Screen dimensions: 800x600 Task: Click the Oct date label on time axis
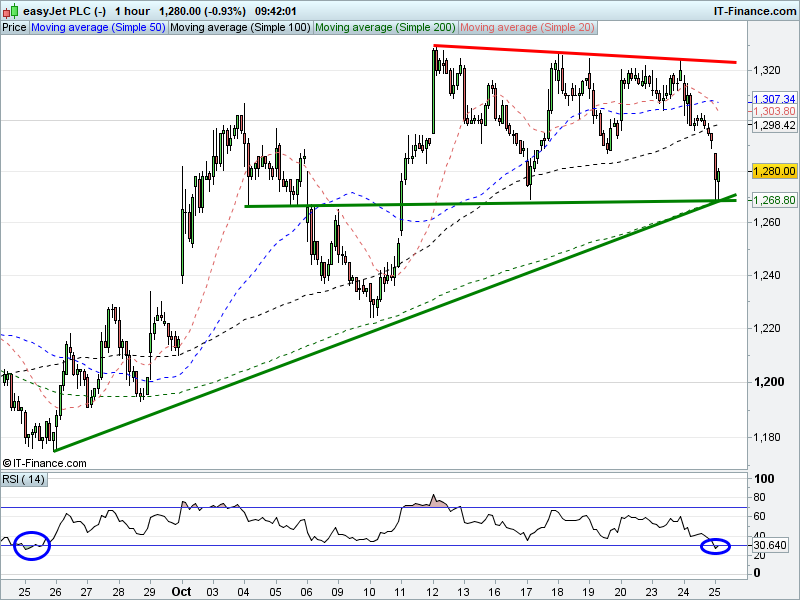pos(181,592)
